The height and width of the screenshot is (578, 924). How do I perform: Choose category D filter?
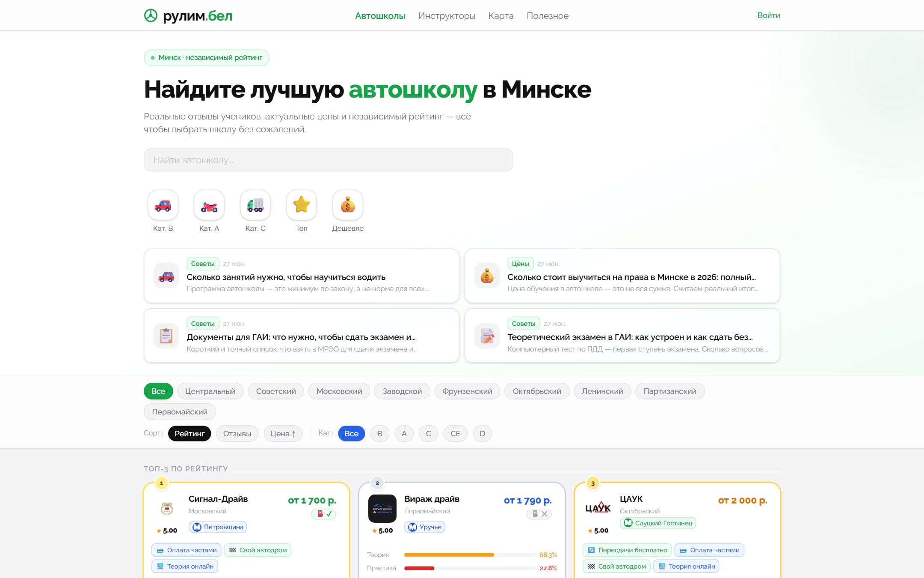click(x=482, y=434)
